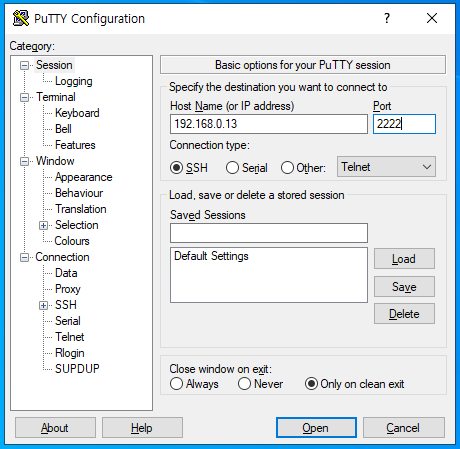
Task: Click the Host Name input field
Action: coord(269,124)
